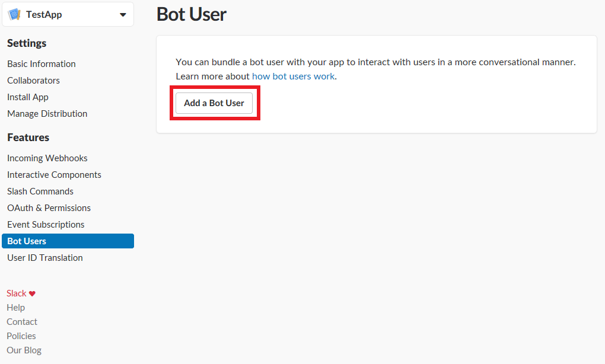
Task: Click the Add a Bot User button
Action: point(214,103)
